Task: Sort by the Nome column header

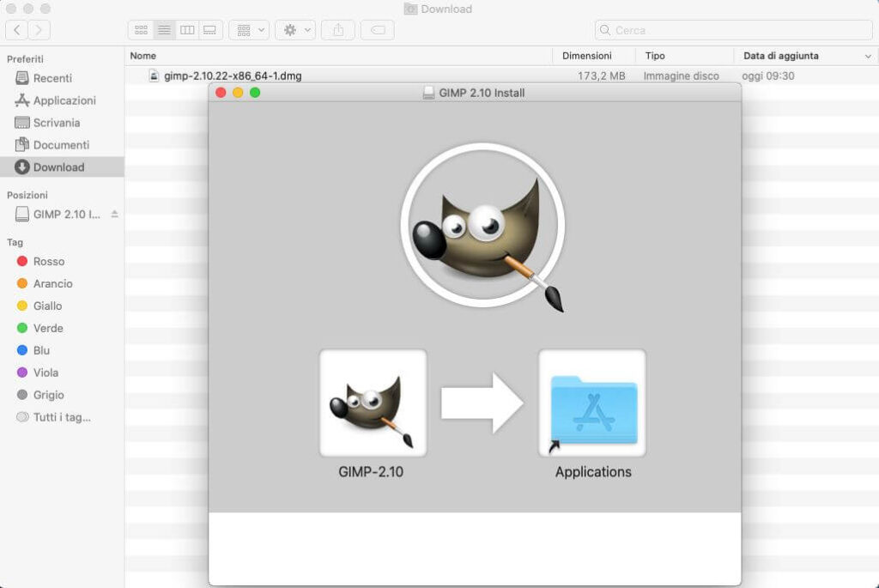Action: [x=338, y=56]
